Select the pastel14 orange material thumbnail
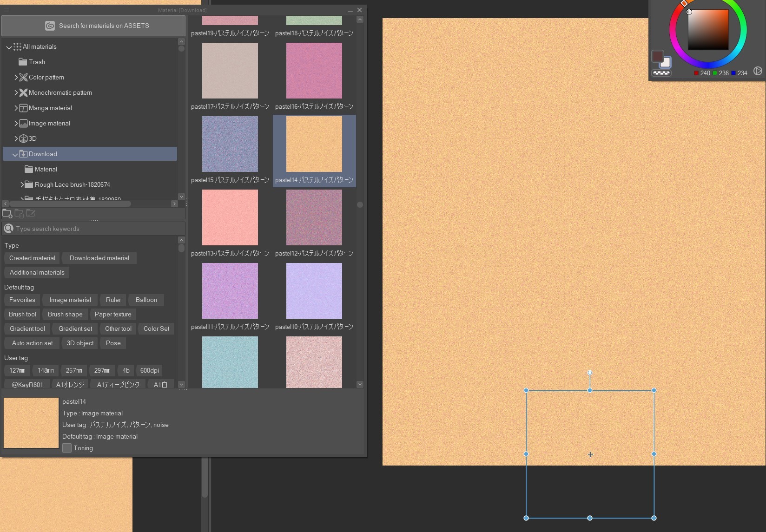 (314, 144)
